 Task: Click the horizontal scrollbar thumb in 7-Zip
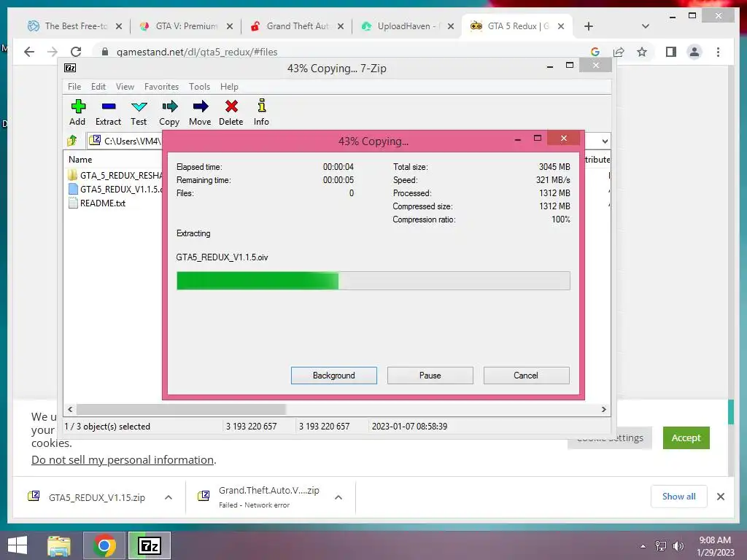181,409
